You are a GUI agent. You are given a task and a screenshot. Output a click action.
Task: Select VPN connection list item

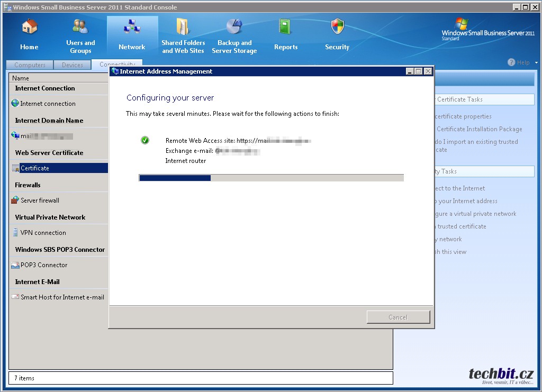(x=43, y=233)
